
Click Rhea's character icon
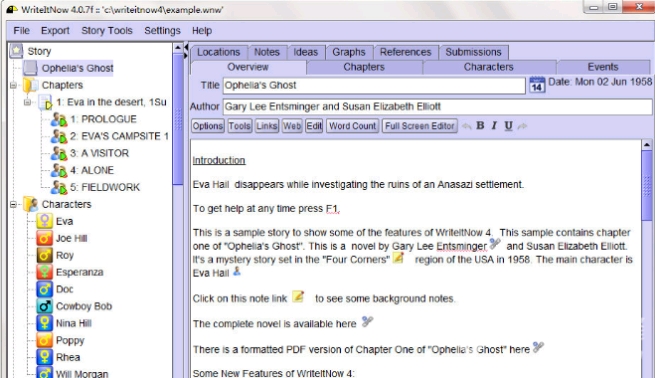click(x=45, y=357)
